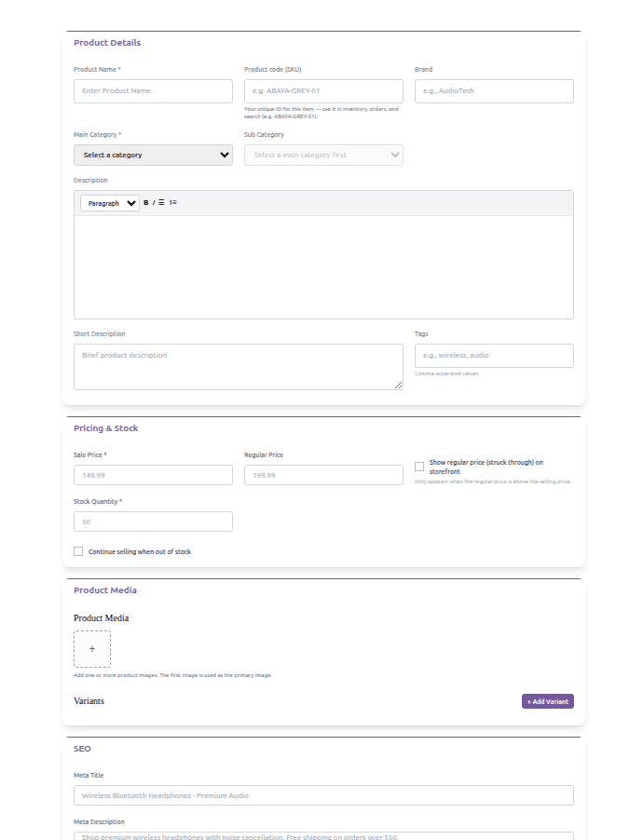Click the SEO section heading
643x840 pixels.
[82, 749]
